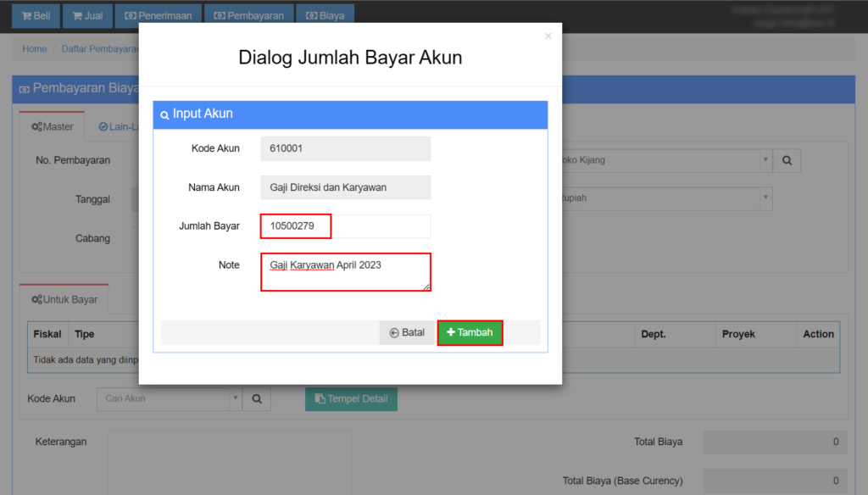The width and height of the screenshot is (868, 495).
Task: Expand the Toko Kijang branch dropdown
Action: (764, 161)
